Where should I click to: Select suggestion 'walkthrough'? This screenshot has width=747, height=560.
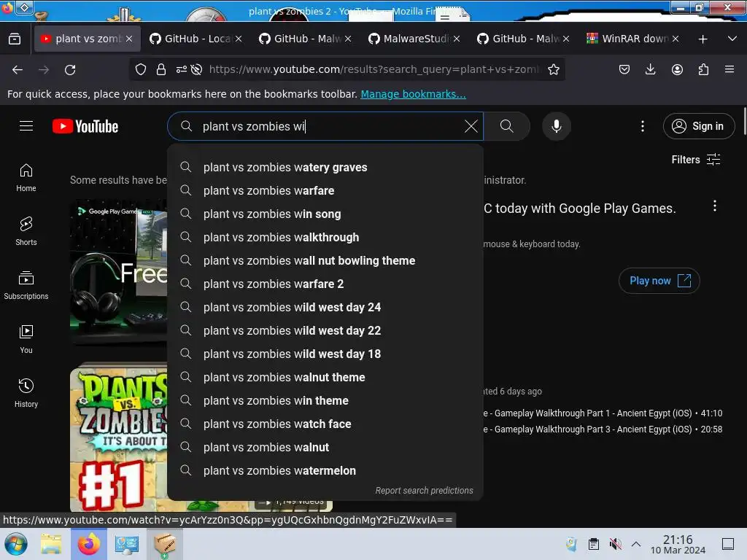coord(325,237)
